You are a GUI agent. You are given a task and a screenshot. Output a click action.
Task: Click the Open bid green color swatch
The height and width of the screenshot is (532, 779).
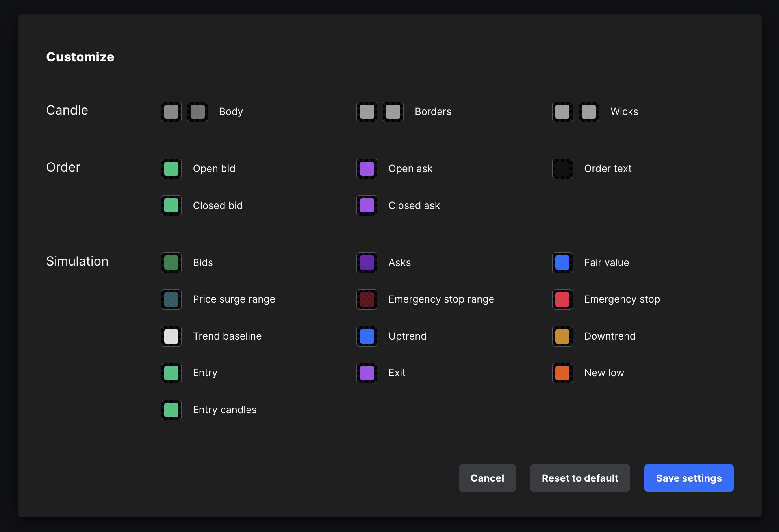pyautogui.click(x=171, y=169)
